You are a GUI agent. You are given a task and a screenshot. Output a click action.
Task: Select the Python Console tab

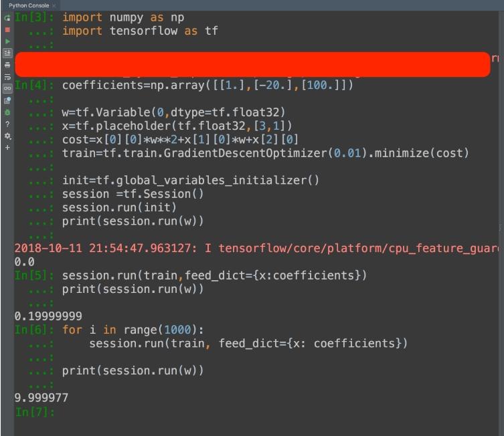pos(29,5)
